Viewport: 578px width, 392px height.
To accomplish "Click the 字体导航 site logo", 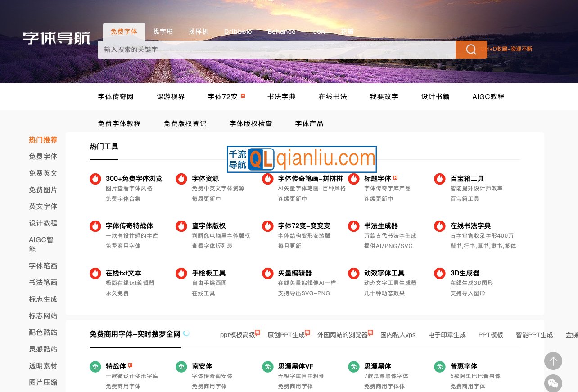I will [56, 38].
